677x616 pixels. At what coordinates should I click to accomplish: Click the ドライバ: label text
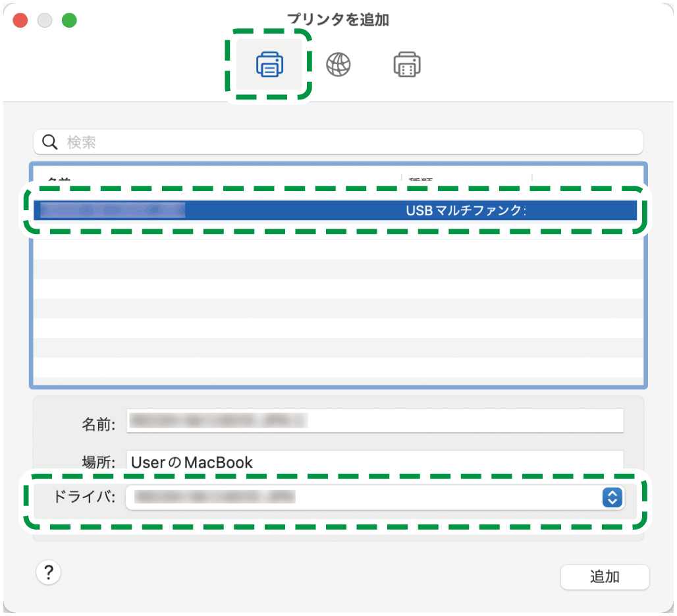[83, 497]
